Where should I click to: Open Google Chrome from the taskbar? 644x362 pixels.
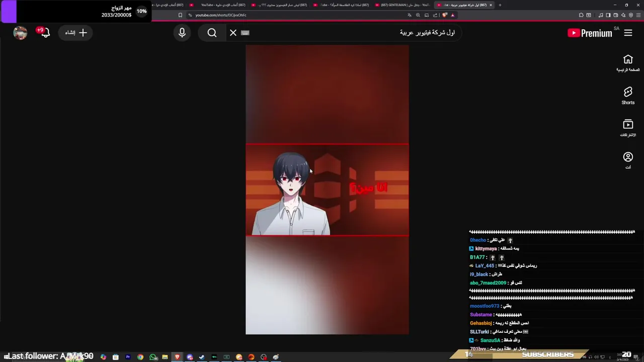140,357
